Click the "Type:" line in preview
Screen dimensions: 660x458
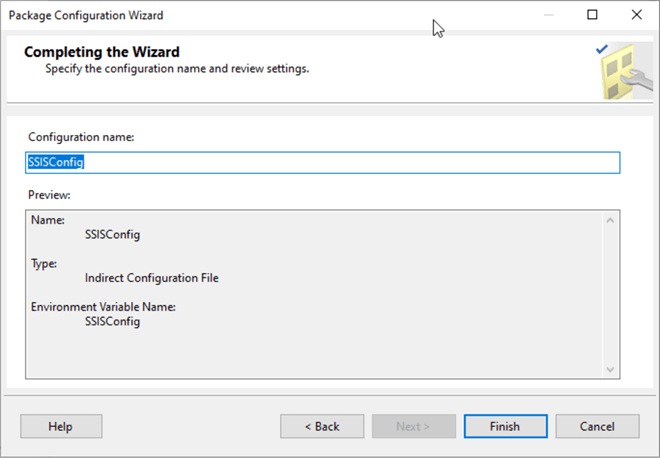pos(44,264)
